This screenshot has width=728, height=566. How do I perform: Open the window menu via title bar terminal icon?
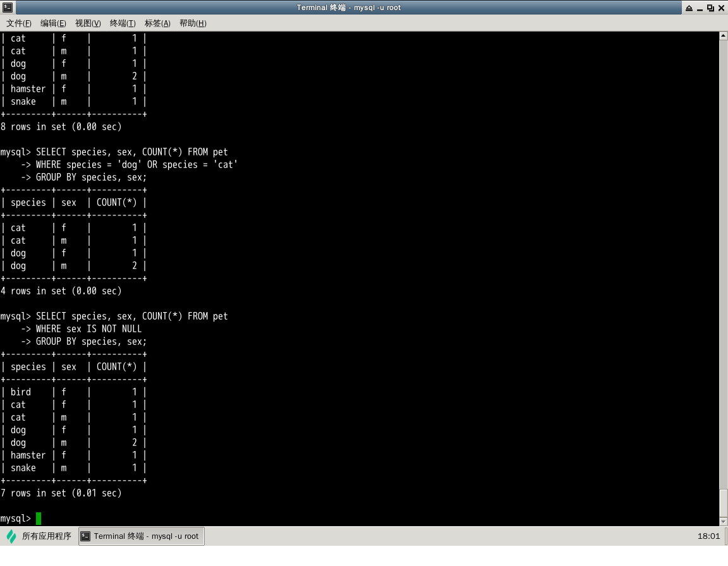(x=6, y=8)
